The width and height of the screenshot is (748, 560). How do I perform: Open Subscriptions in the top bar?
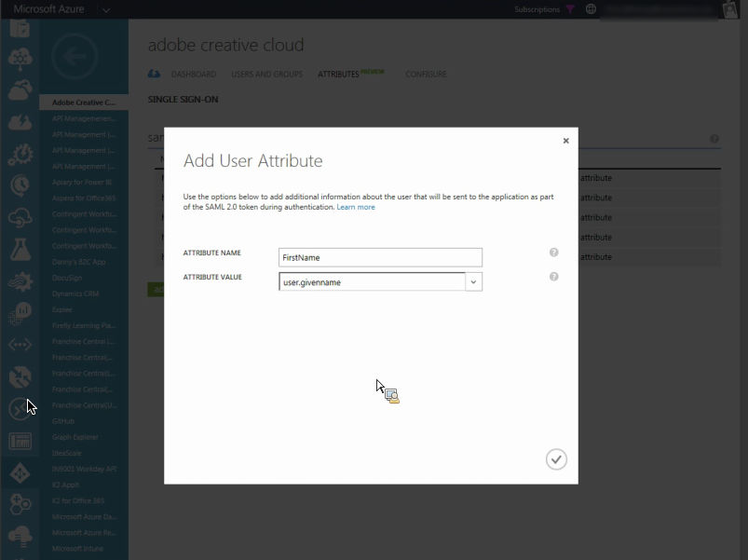pyautogui.click(x=537, y=9)
